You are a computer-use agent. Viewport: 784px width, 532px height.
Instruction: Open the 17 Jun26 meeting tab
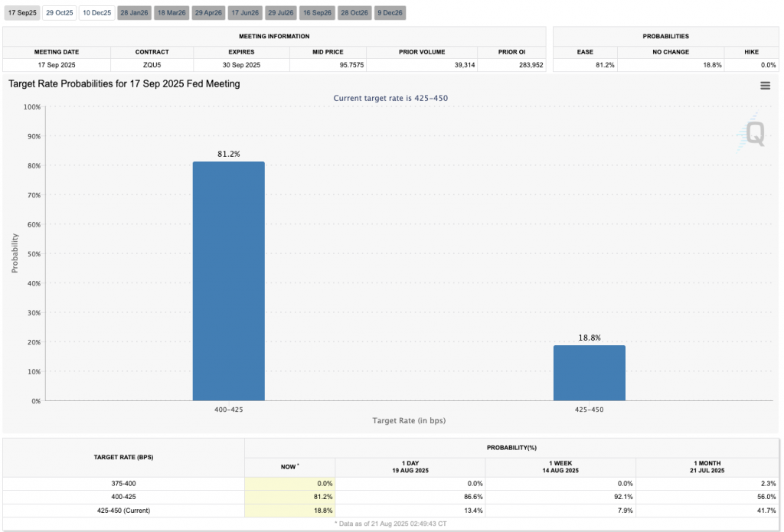point(244,12)
